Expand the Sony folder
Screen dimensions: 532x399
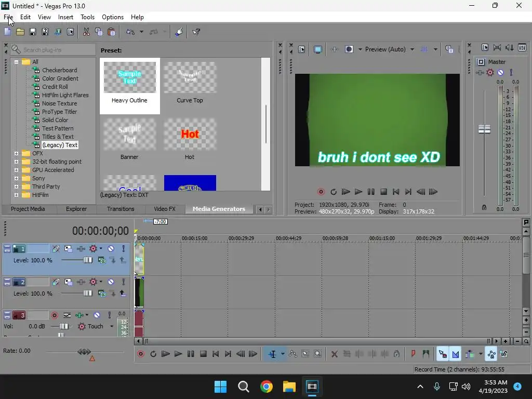16,178
